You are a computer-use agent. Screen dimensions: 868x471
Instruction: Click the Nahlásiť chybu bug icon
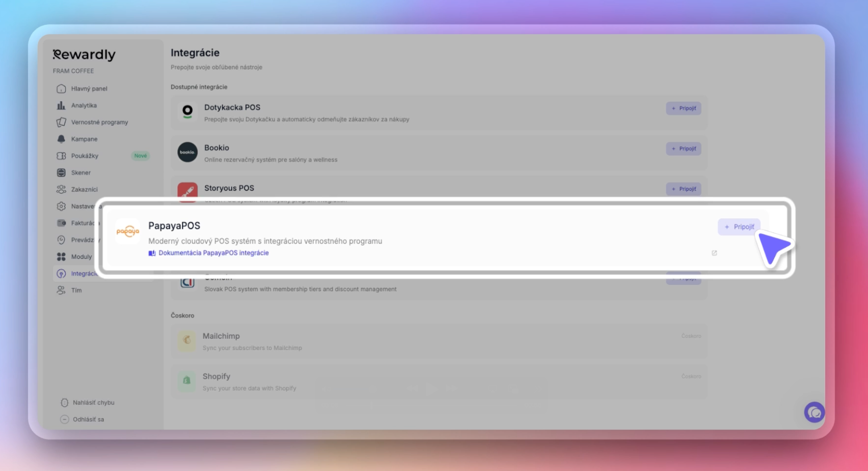[x=65, y=402]
